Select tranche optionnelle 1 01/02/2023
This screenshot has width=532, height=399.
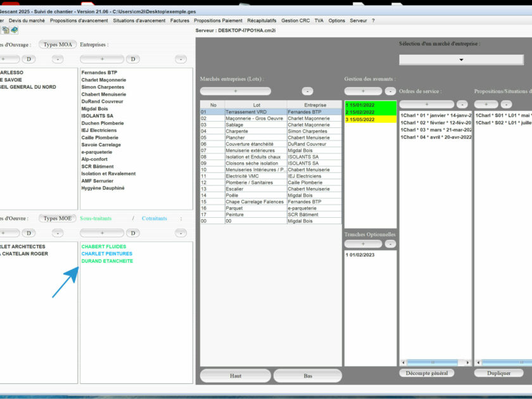point(370,255)
